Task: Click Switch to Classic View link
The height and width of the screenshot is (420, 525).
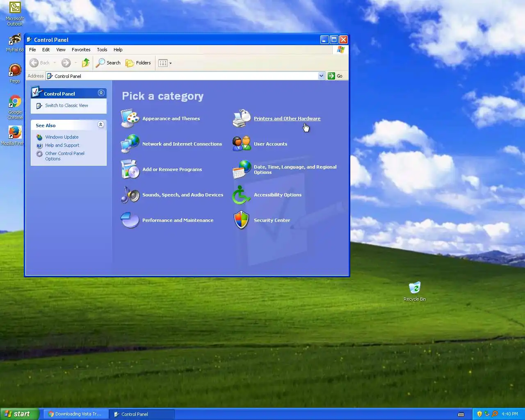Action: click(66, 105)
